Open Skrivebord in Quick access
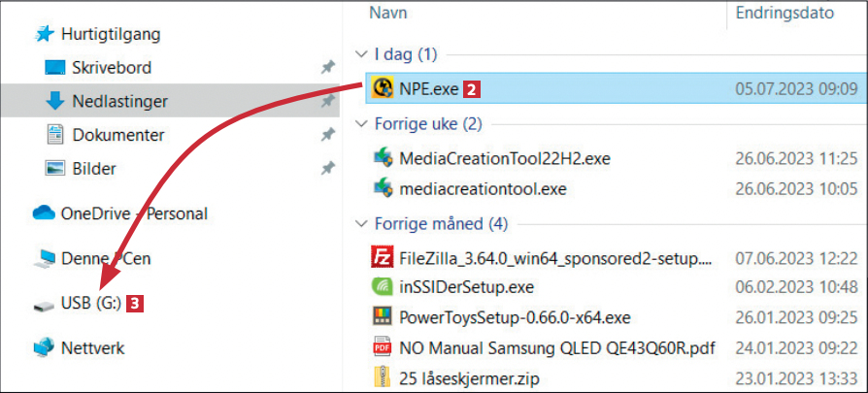Image resolution: width=868 pixels, height=393 pixels. pos(111,68)
